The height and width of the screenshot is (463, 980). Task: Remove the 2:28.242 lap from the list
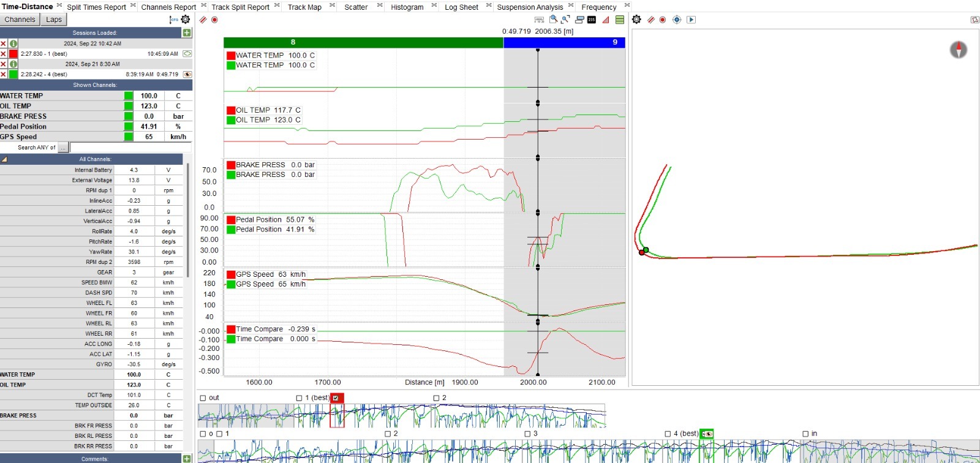[4, 74]
